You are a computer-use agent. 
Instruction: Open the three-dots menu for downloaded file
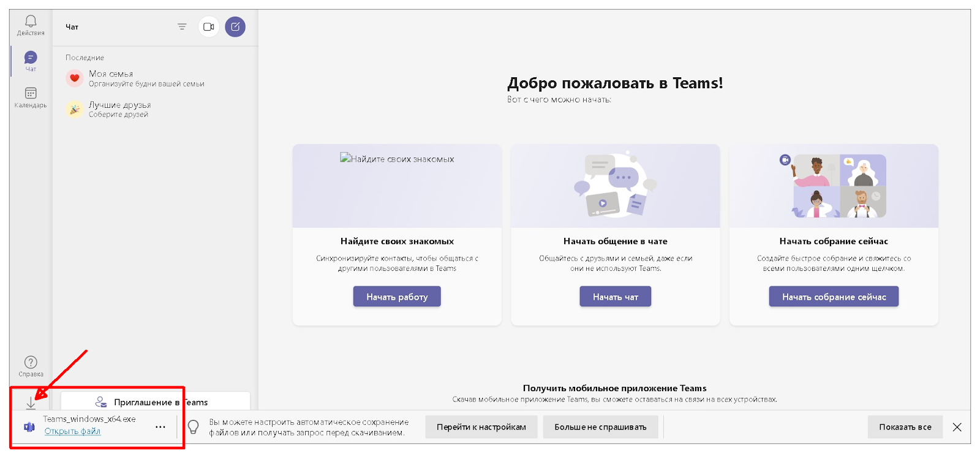pos(160,427)
